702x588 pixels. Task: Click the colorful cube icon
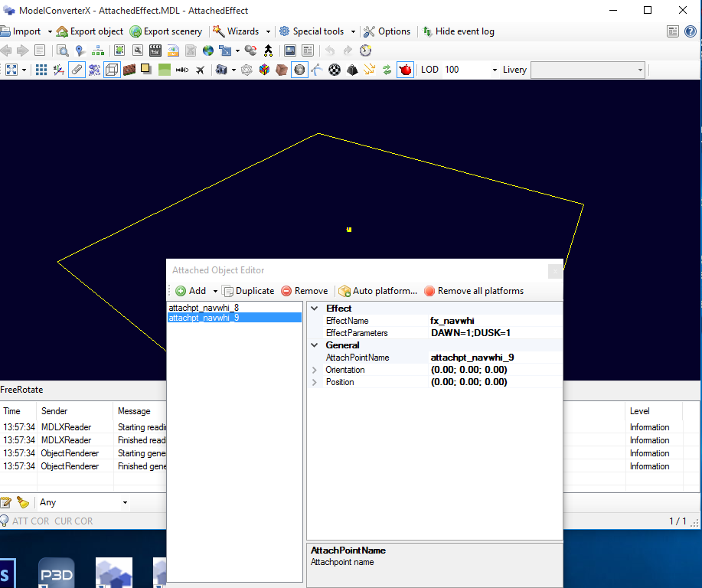[x=265, y=70]
